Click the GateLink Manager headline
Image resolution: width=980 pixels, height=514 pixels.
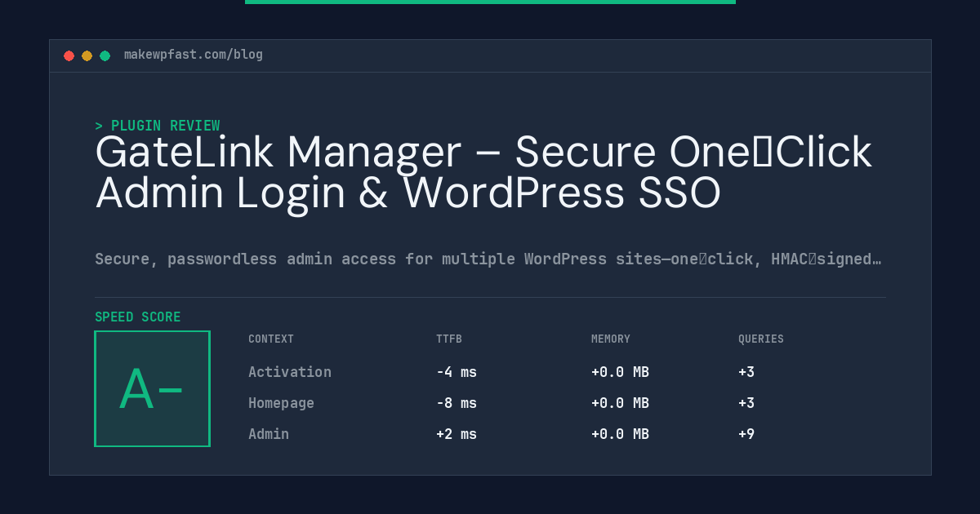pos(483,173)
